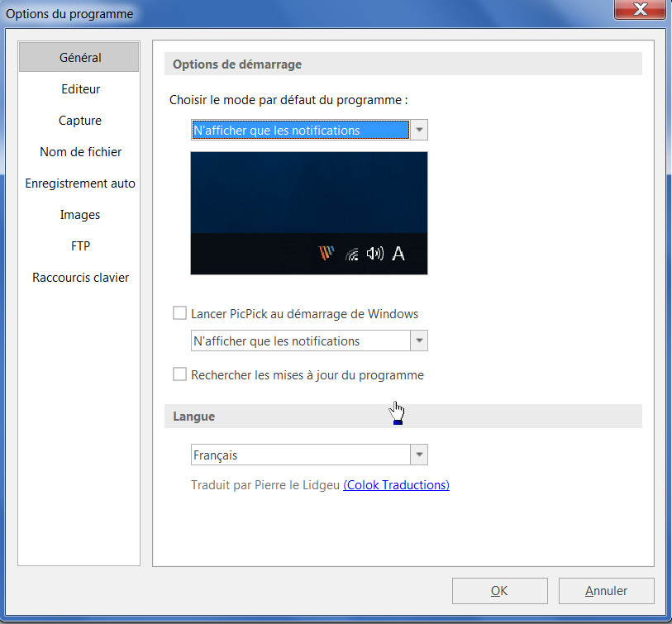Click Annuler to discard changes
The image size is (672, 624).
[x=607, y=591]
